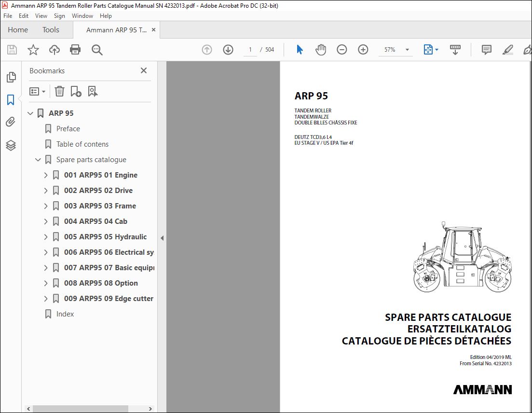The height and width of the screenshot is (413, 532).
Task: Open the Window menu
Action: tap(82, 16)
